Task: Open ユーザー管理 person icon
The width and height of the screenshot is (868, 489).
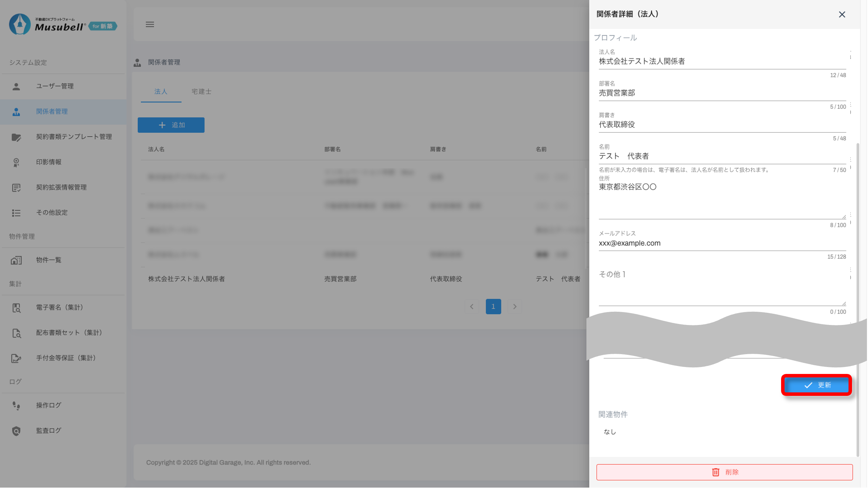Action: point(16,86)
